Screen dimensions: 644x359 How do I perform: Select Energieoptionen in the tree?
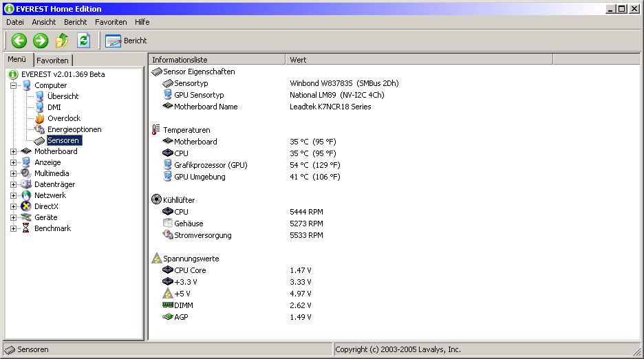(74, 129)
